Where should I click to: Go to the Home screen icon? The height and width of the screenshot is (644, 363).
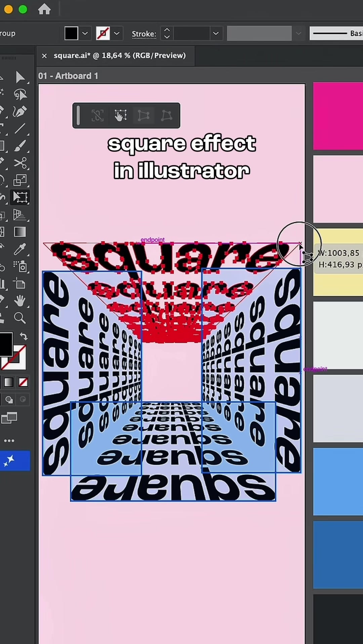coord(44,9)
